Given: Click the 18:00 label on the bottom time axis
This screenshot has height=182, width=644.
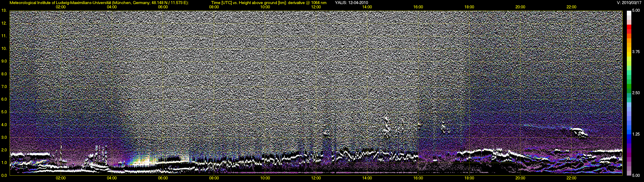Looking at the screenshot, I should 469,178.
